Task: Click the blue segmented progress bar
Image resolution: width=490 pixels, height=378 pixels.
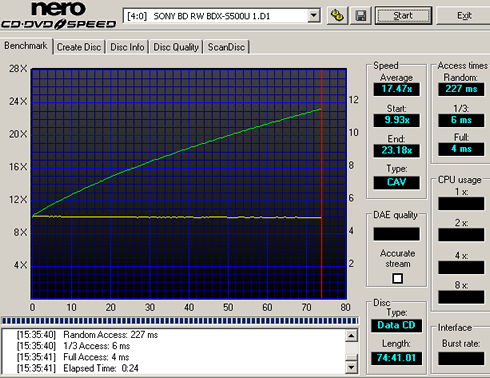Action: point(180,321)
